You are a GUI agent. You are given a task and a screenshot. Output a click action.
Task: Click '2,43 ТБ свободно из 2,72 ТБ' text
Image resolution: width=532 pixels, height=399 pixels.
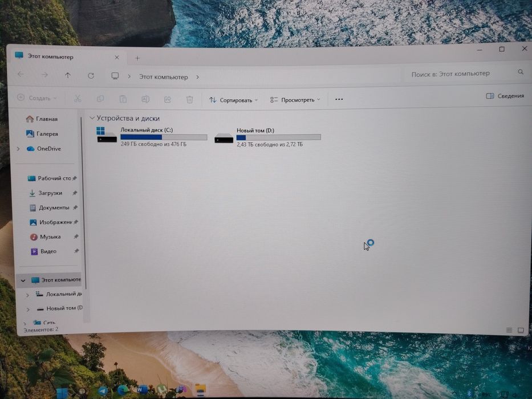point(270,145)
